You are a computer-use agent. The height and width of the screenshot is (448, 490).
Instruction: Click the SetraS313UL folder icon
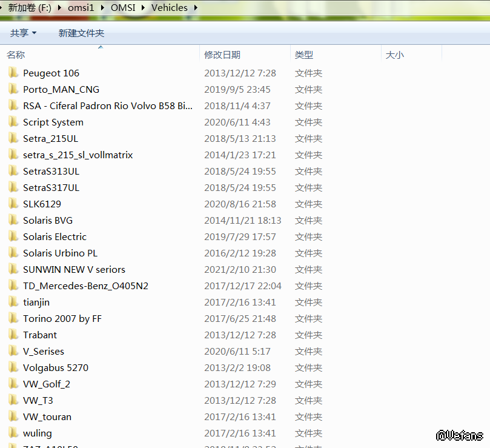[x=13, y=171]
